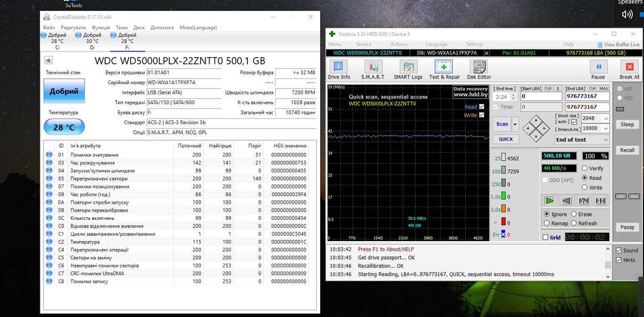
Task: Select the Refresh radio option
Action: coord(573,224)
